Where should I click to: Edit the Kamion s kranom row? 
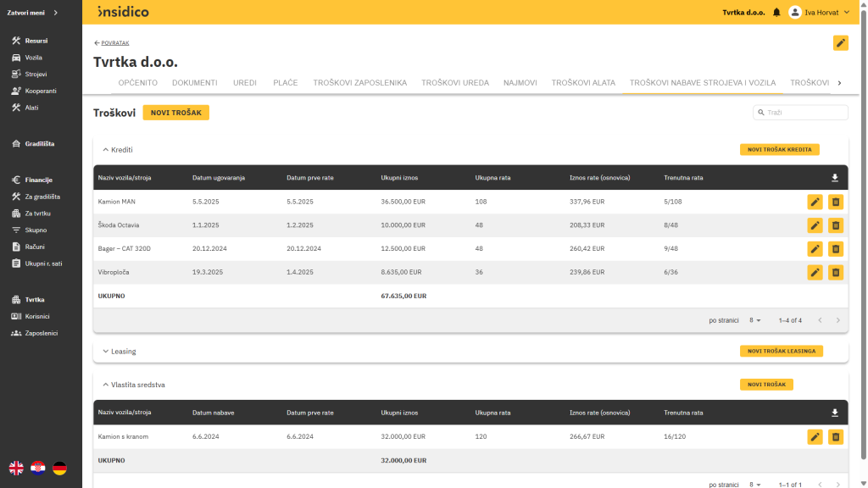(x=815, y=437)
